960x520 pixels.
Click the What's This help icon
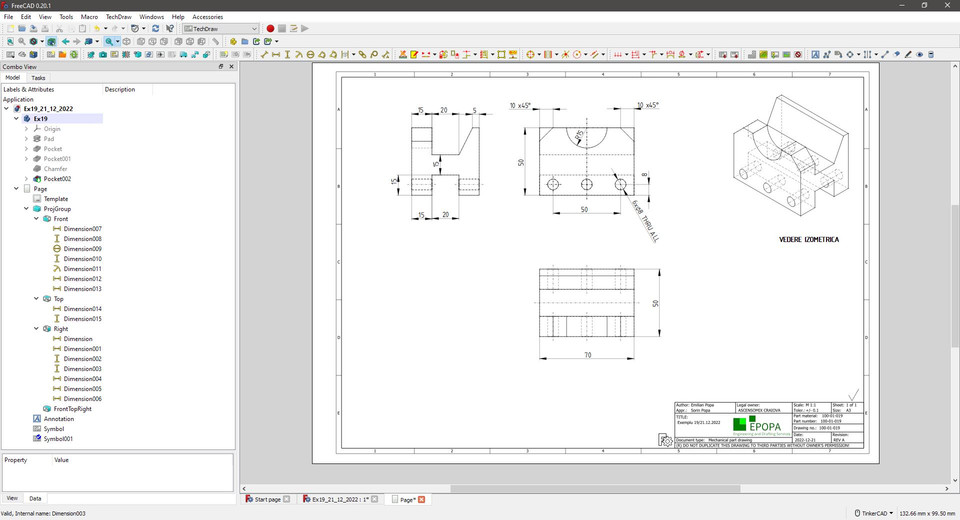pos(170,29)
